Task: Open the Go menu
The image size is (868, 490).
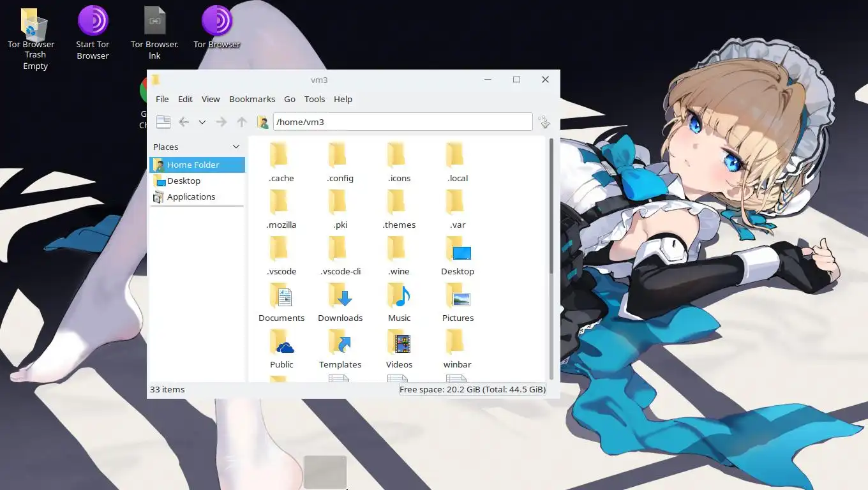Action: (290, 99)
